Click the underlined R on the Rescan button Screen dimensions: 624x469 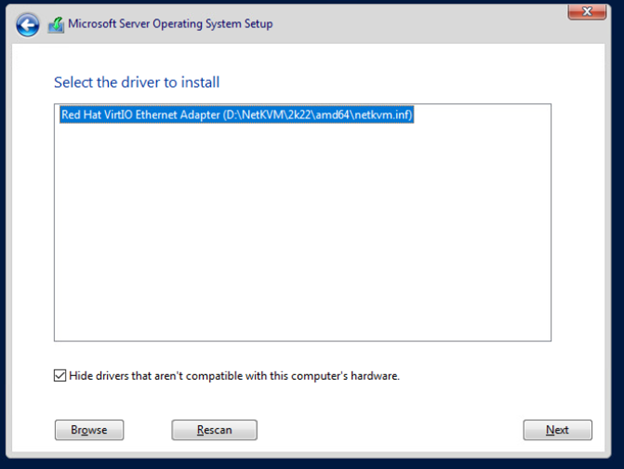coord(200,430)
